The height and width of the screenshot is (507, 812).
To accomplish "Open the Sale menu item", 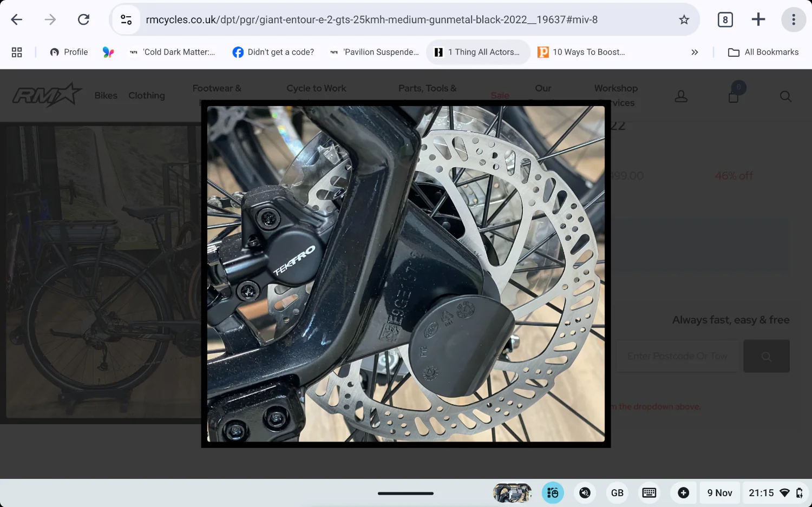I will [x=500, y=95].
